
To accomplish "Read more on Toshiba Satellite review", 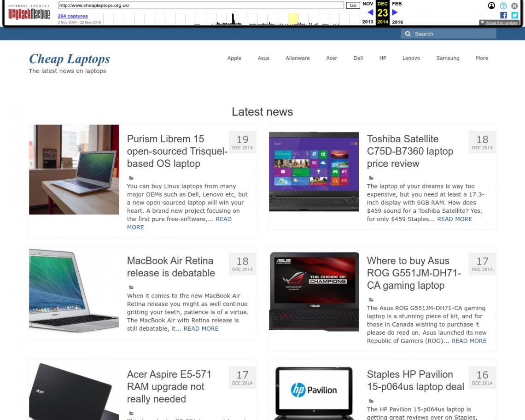I will pyautogui.click(x=455, y=219).
